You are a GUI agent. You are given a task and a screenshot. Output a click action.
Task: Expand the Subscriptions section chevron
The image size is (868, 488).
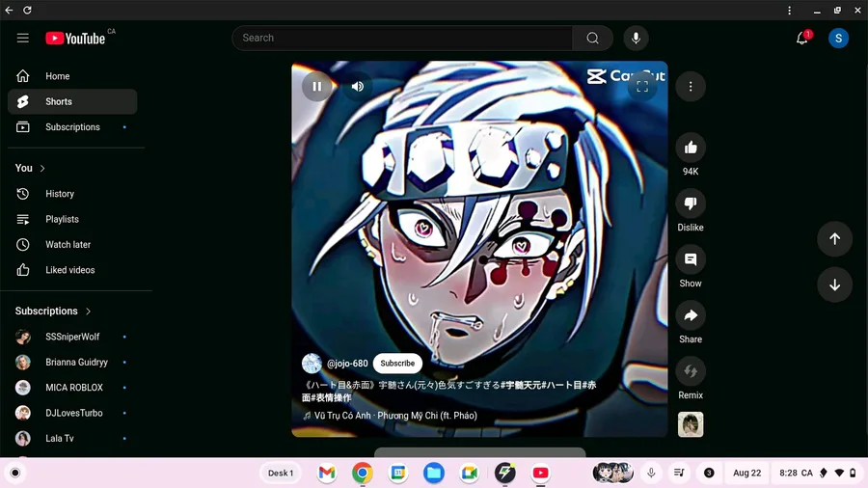(88, 312)
